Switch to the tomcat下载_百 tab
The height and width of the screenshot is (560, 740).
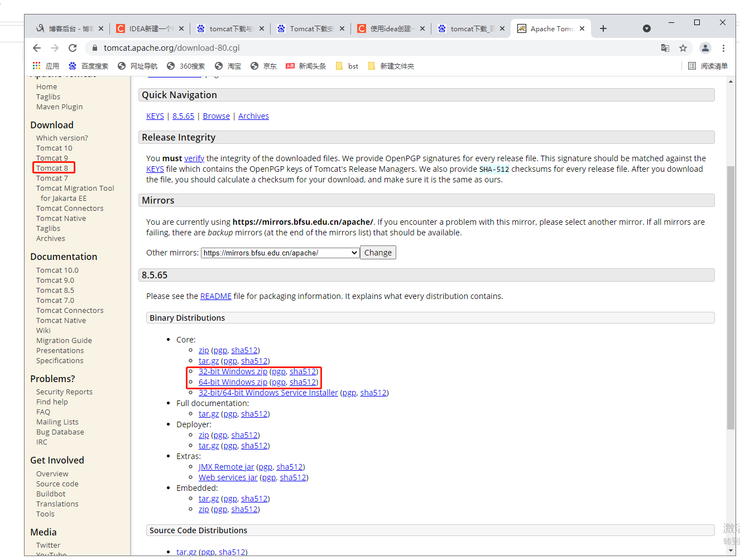(466, 28)
